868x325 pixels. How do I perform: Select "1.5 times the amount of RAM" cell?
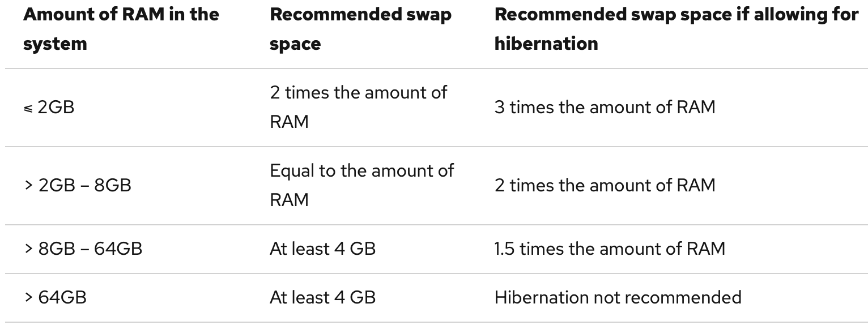click(x=609, y=249)
